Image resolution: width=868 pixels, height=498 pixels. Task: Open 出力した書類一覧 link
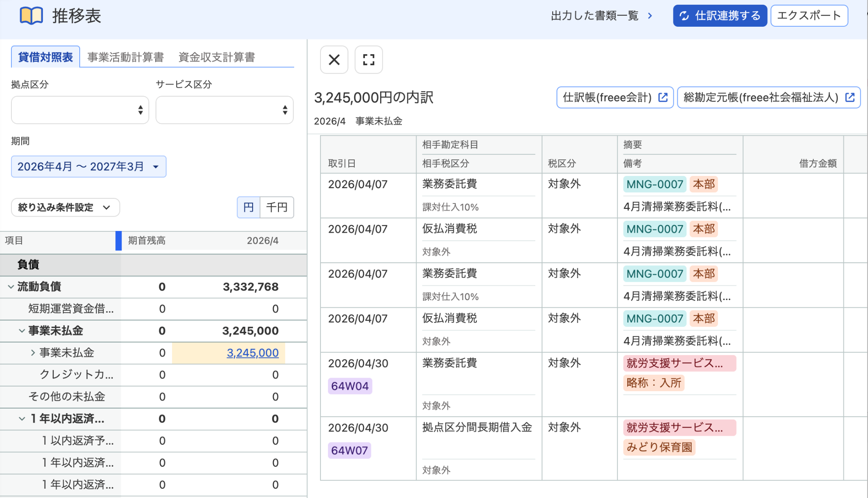point(601,16)
